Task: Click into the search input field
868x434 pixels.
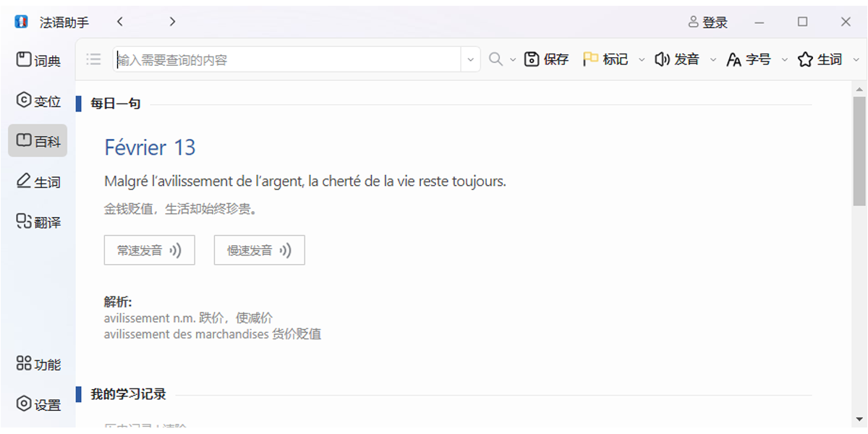Action: (x=286, y=60)
